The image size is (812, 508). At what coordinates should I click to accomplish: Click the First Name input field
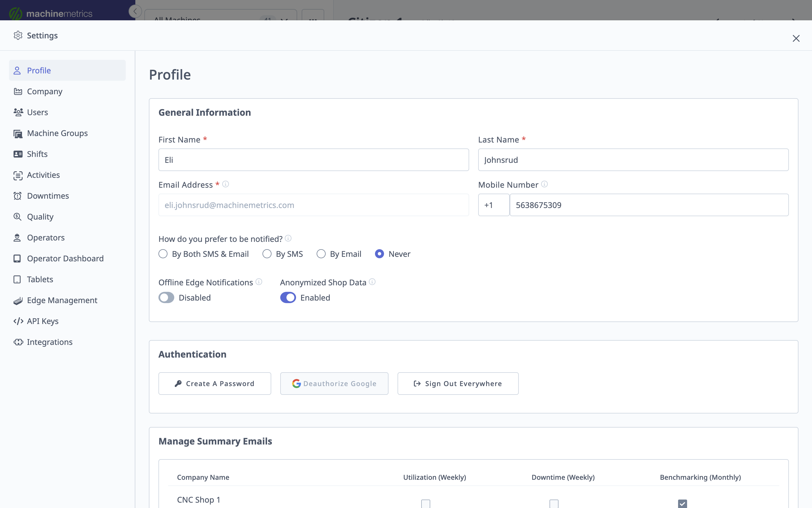tap(314, 160)
